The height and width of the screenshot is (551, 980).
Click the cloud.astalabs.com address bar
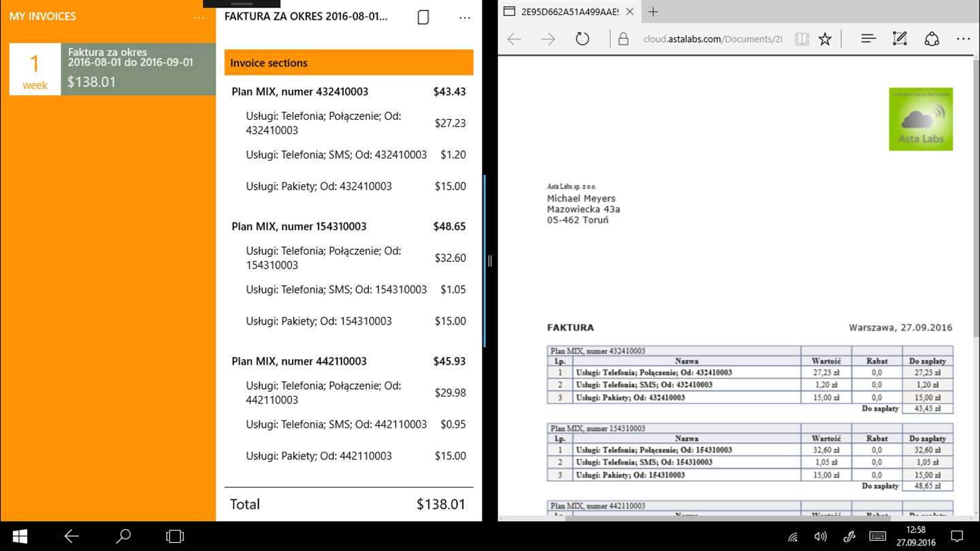tap(712, 39)
